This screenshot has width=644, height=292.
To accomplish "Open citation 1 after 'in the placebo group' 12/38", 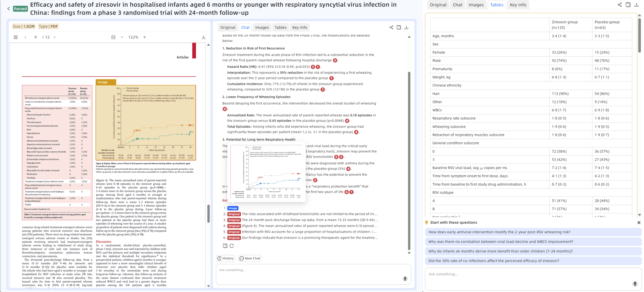I will pos(323,90).
